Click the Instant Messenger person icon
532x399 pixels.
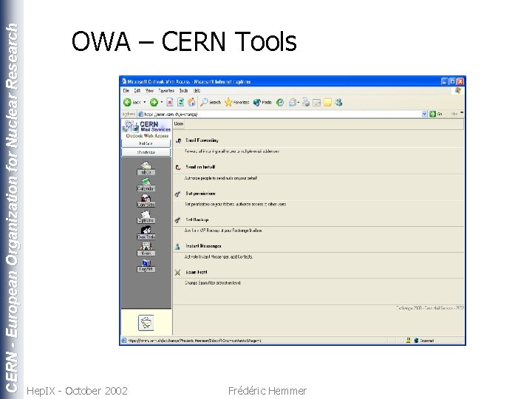click(x=177, y=246)
